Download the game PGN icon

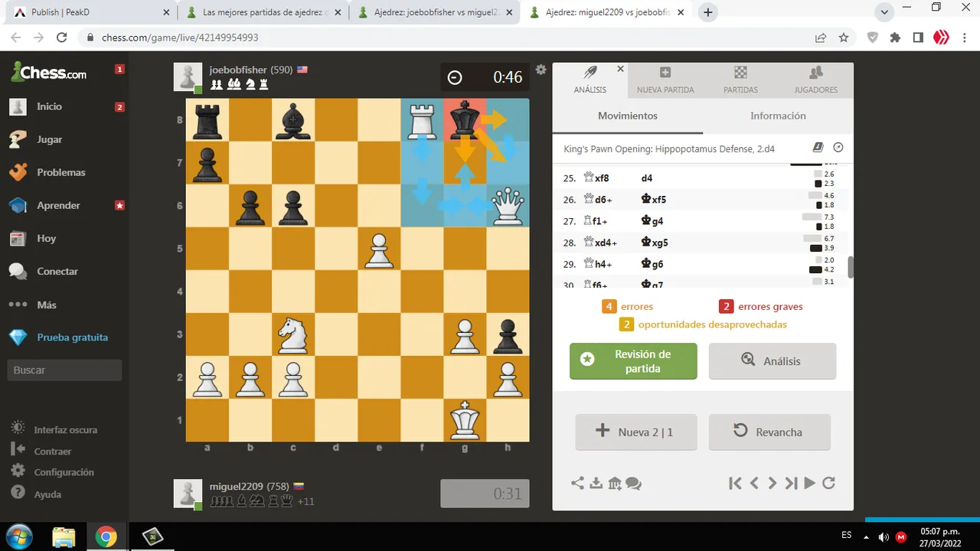596,483
